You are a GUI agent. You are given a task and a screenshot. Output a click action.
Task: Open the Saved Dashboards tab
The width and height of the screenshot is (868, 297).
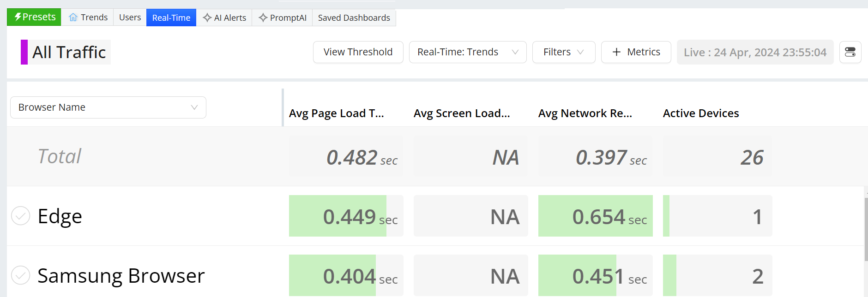coord(354,18)
